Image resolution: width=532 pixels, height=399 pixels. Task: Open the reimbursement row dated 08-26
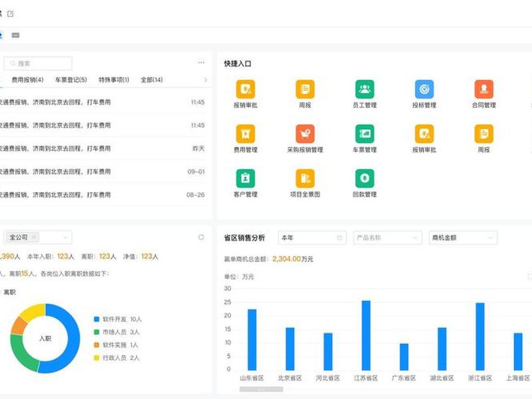pos(104,195)
